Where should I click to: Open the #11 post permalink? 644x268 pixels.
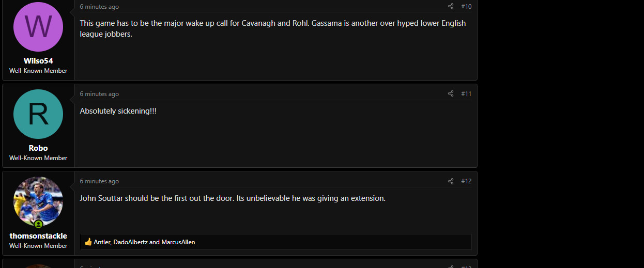point(466,94)
